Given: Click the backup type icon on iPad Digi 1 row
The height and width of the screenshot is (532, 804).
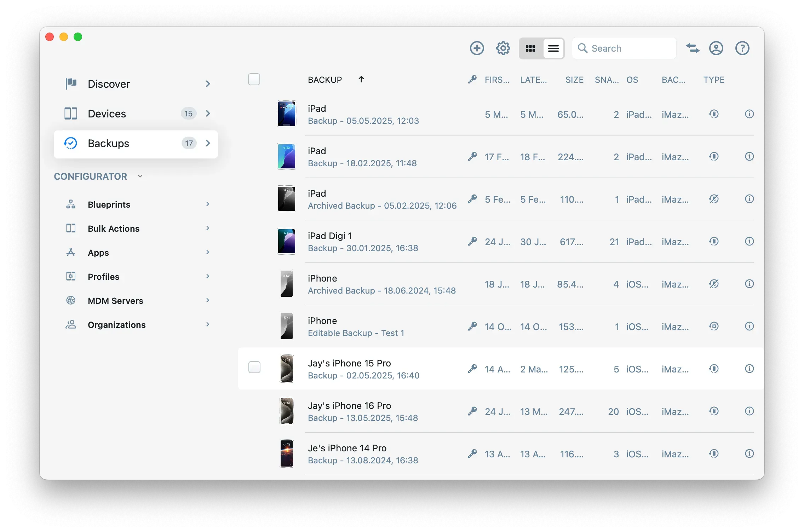Looking at the screenshot, I should [714, 241].
